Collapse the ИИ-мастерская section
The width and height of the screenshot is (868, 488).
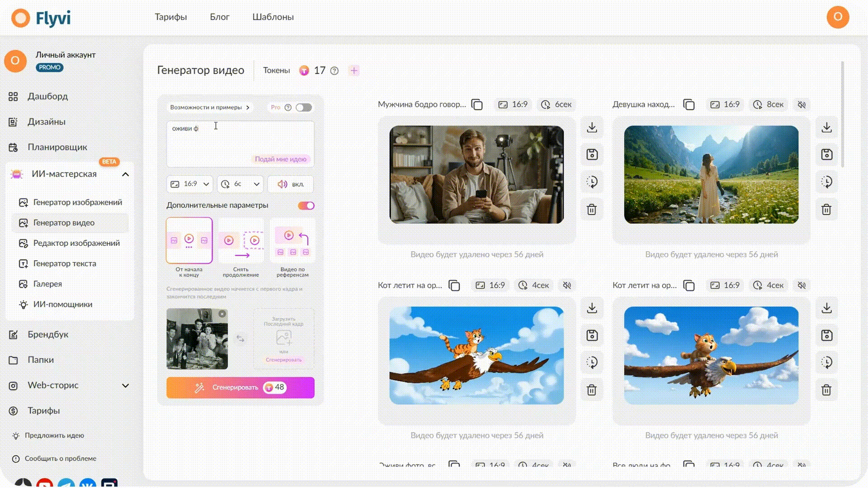pyautogui.click(x=125, y=174)
